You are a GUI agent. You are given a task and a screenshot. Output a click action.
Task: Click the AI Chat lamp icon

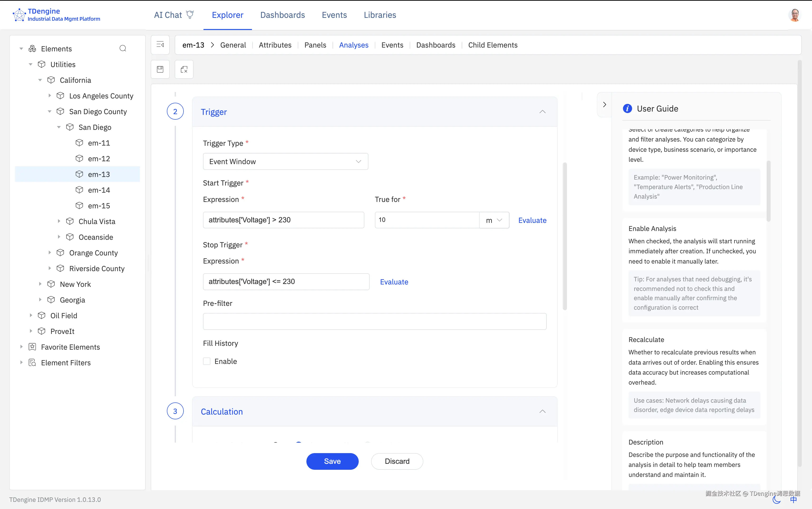click(x=190, y=14)
